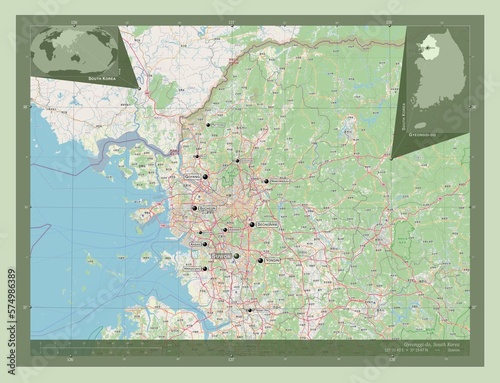500x383 pixels.
Task: Click the black marker beside the Hwaseong label
Action: tap(205, 269)
